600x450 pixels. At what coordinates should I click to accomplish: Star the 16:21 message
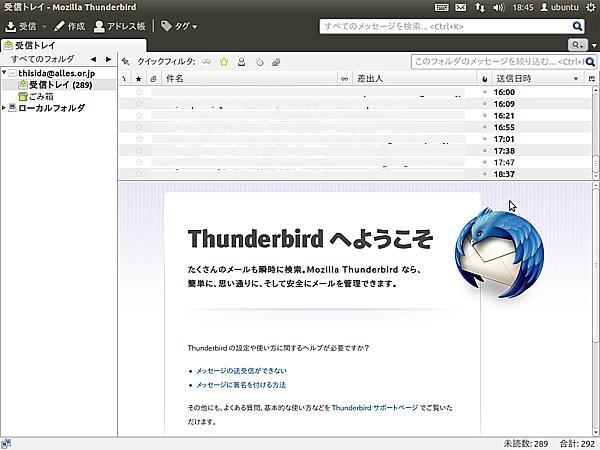(139, 115)
